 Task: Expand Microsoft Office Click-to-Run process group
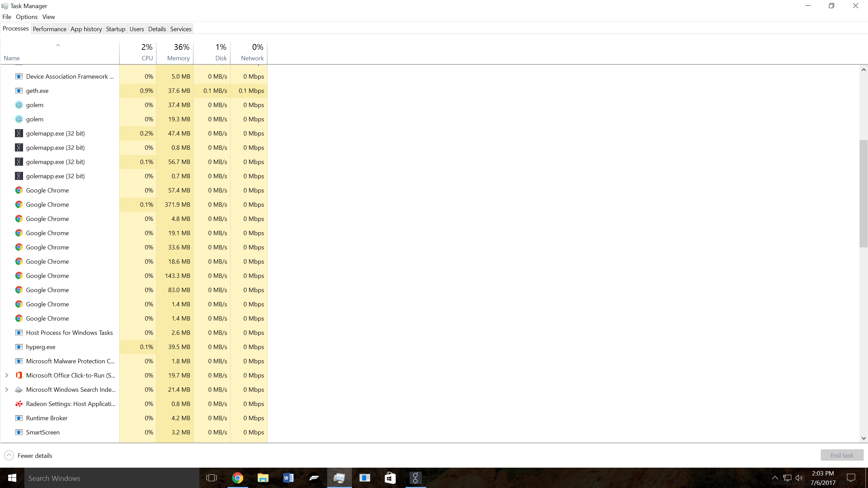coord(7,375)
